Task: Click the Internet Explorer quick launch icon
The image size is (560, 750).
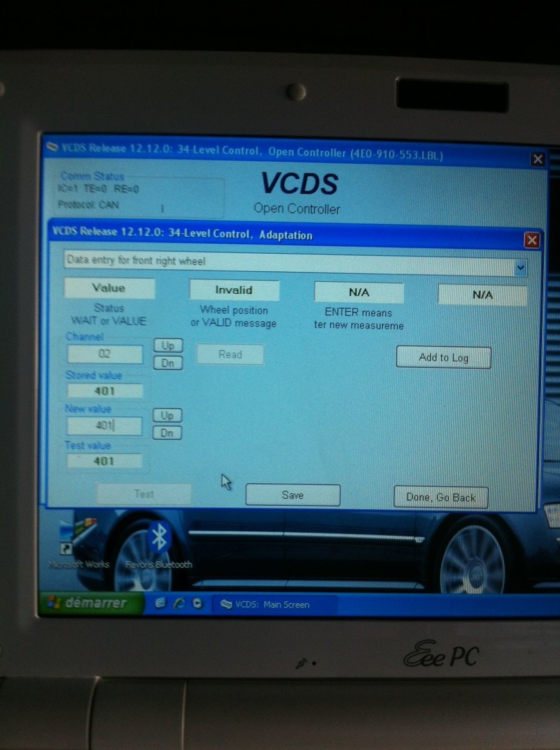Action: 179,604
